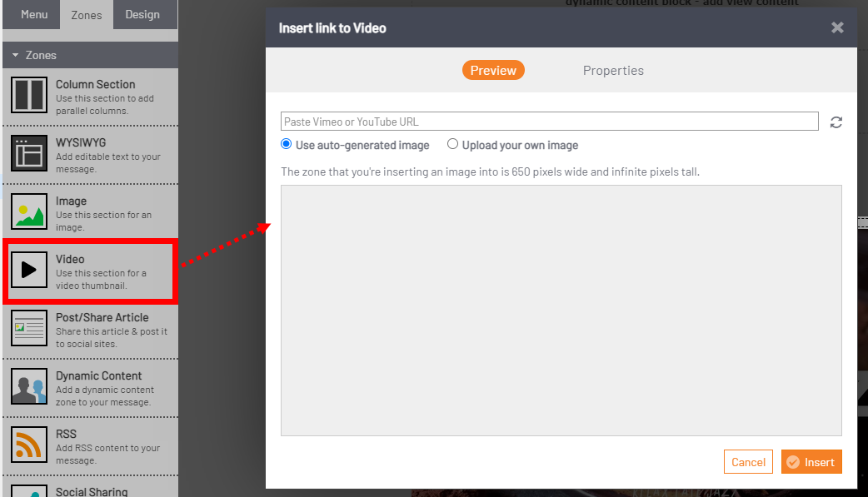
Task: Switch to the Preview tab
Action: (493, 70)
